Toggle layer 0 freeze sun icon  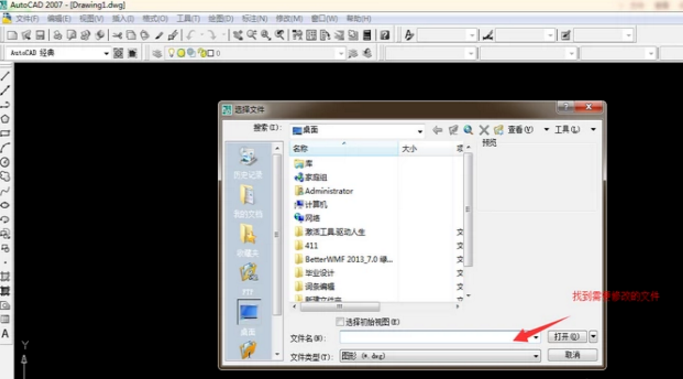pyautogui.click(x=181, y=53)
